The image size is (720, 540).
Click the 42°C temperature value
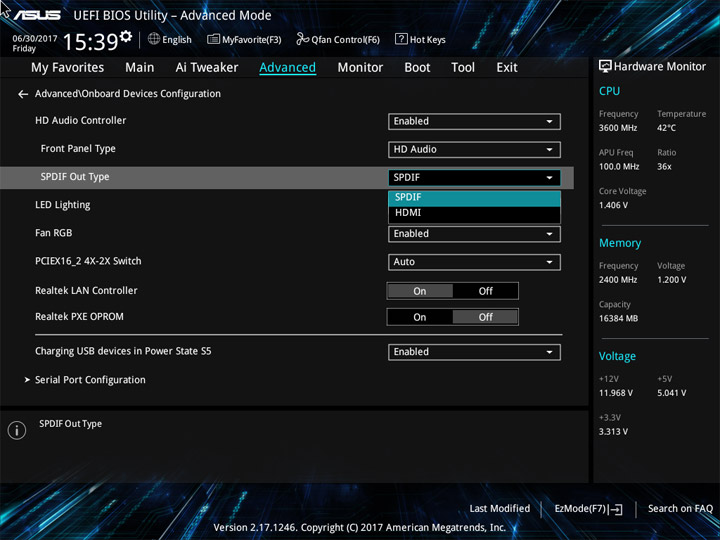click(x=666, y=128)
